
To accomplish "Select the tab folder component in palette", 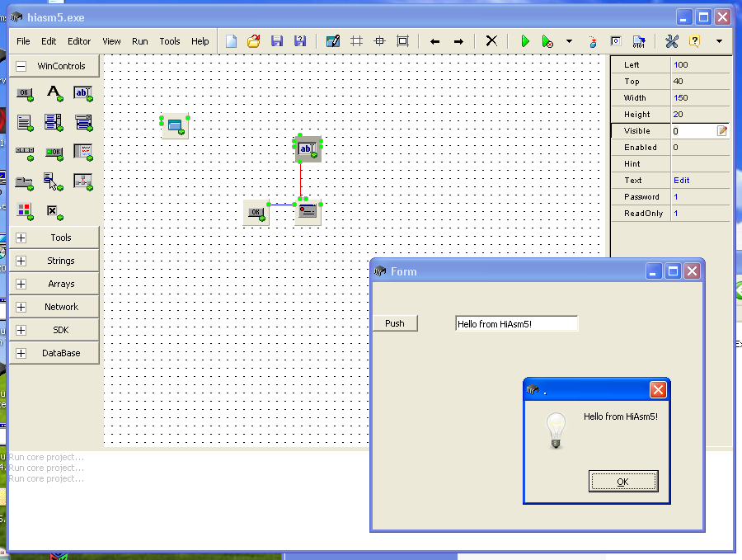I will coord(24,183).
